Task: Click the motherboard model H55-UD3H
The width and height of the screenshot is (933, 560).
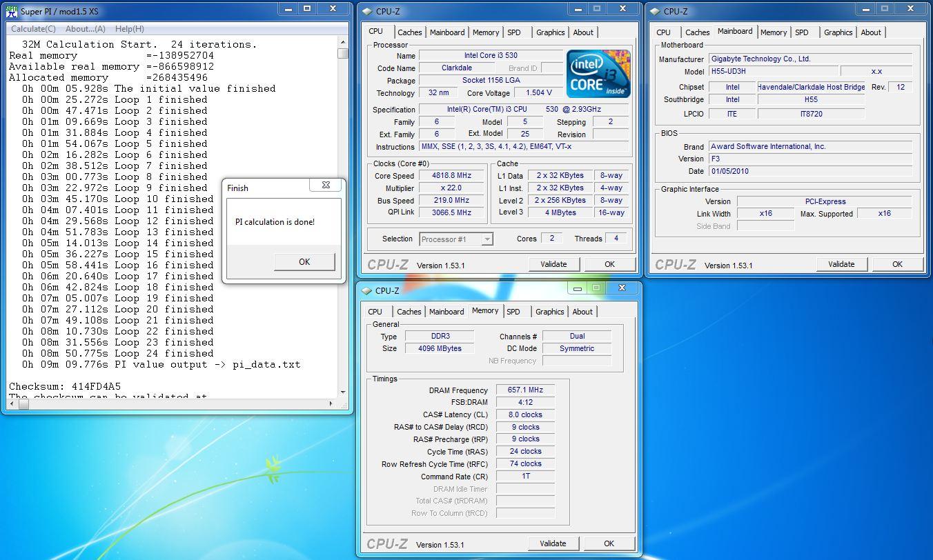Action: 773,71
